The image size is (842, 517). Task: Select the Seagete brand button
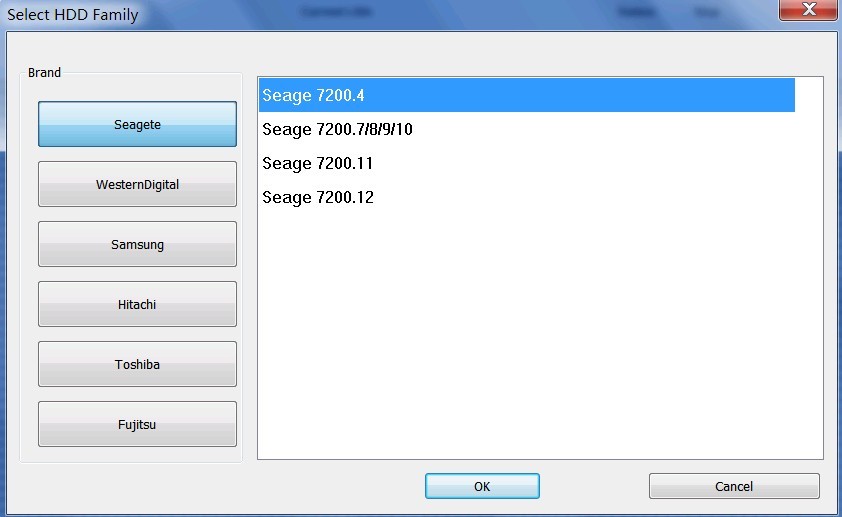(x=137, y=124)
